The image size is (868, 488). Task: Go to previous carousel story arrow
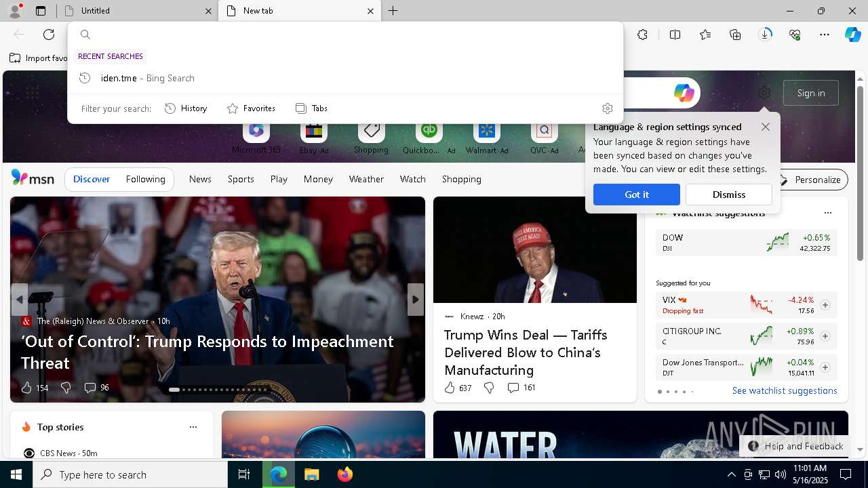19,300
